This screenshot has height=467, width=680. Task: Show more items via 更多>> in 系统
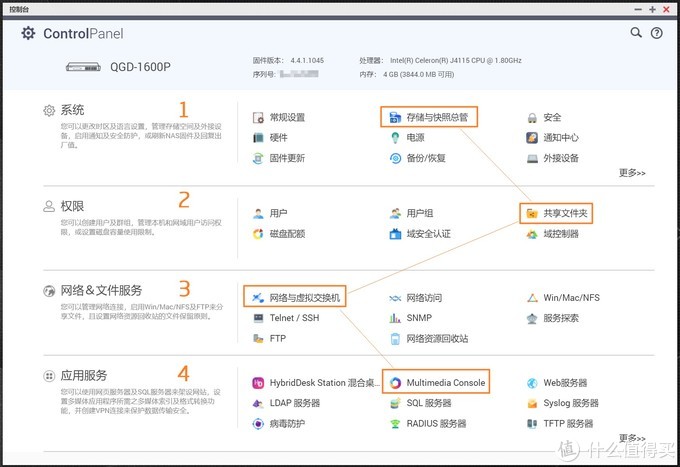632,173
